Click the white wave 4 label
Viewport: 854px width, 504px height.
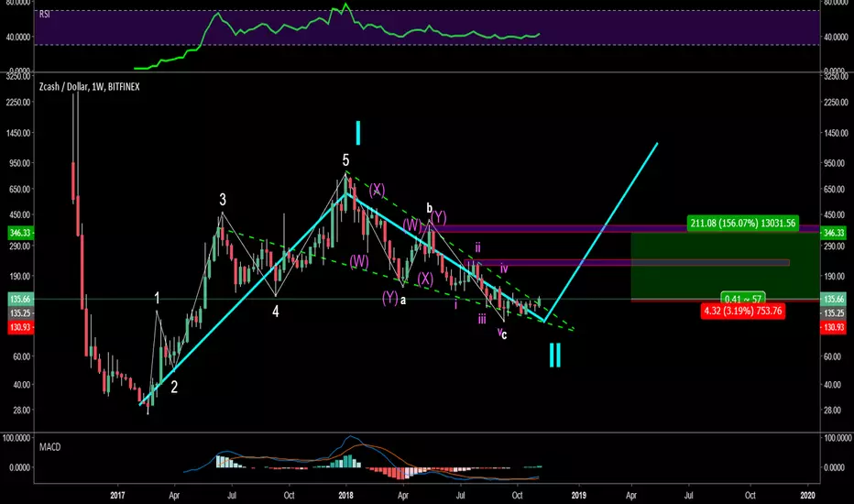tap(276, 312)
